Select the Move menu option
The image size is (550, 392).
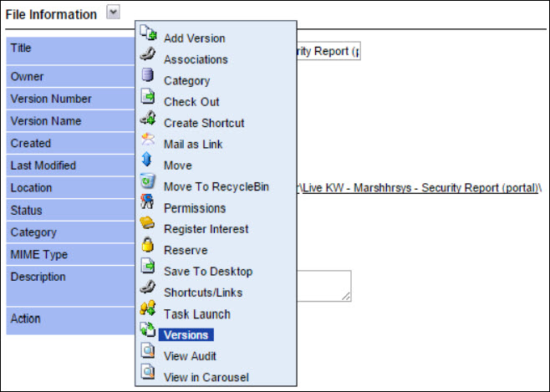click(178, 165)
